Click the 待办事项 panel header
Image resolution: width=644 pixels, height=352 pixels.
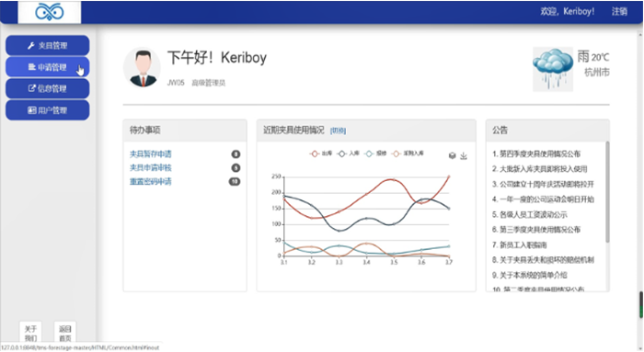point(185,131)
